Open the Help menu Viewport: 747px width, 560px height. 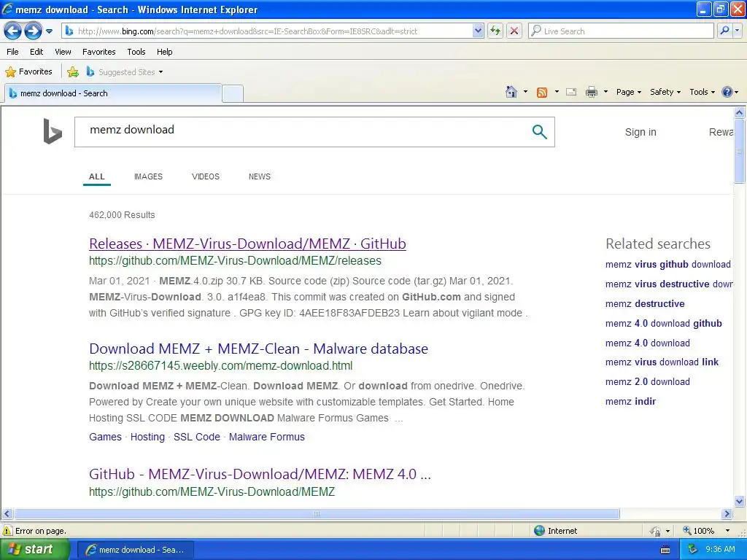pyautogui.click(x=164, y=52)
